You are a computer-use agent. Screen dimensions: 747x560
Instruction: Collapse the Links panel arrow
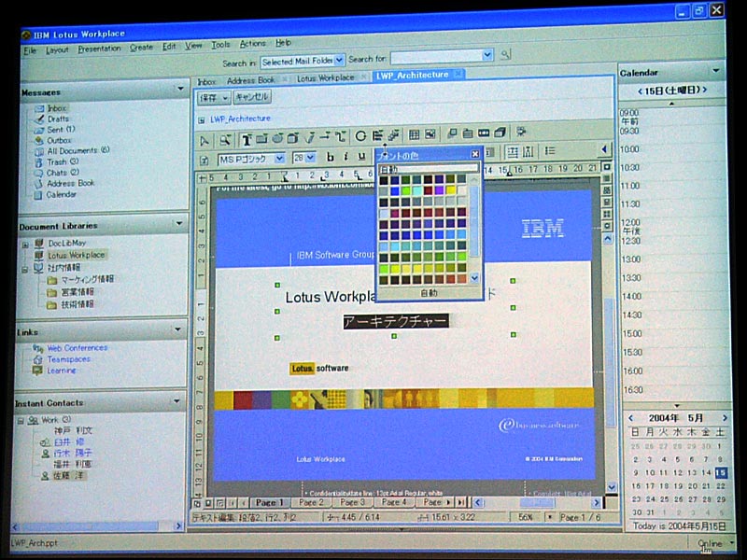pos(177,329)
